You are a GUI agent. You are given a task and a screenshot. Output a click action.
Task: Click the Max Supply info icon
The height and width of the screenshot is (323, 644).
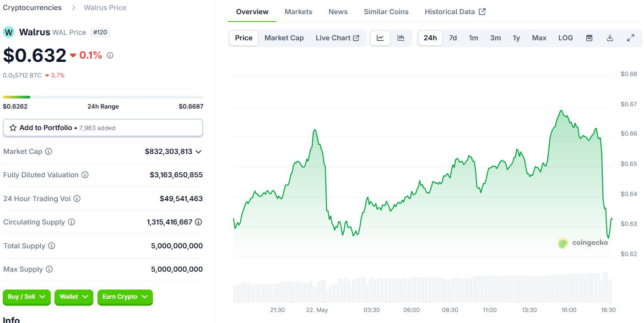click(49, 269)
